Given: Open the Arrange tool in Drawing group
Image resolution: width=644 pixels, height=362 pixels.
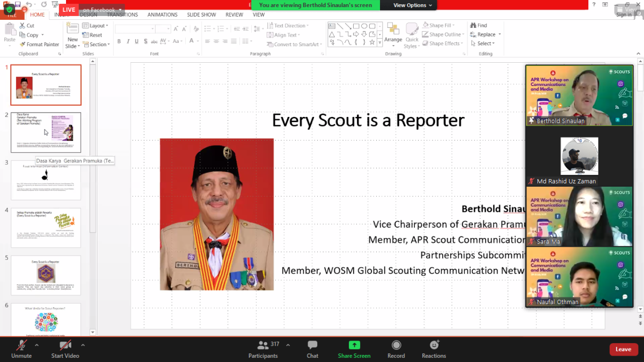Looking at the screenshot, I should click(x=393, y=33).
